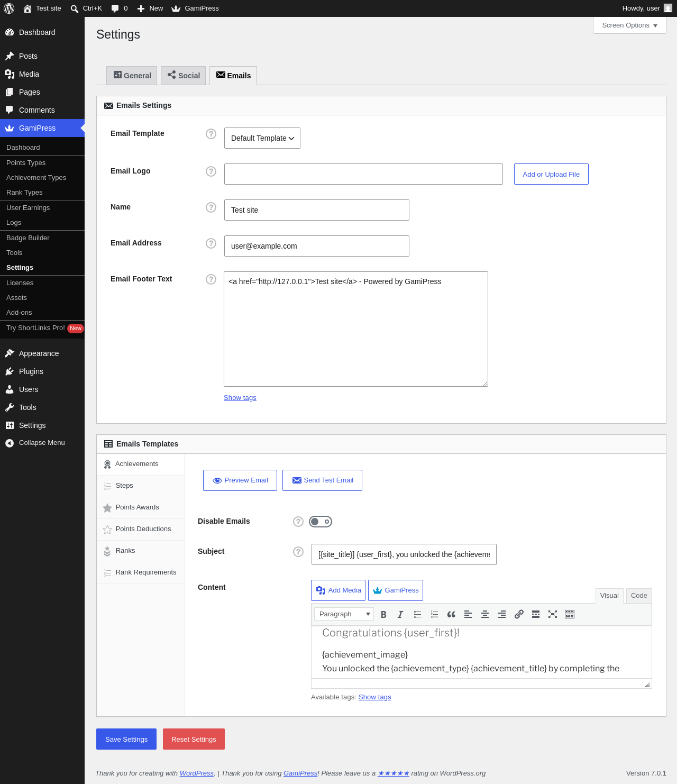Click the WordPress logo in admin bar
677x784 pixels.
coord(9,8)
